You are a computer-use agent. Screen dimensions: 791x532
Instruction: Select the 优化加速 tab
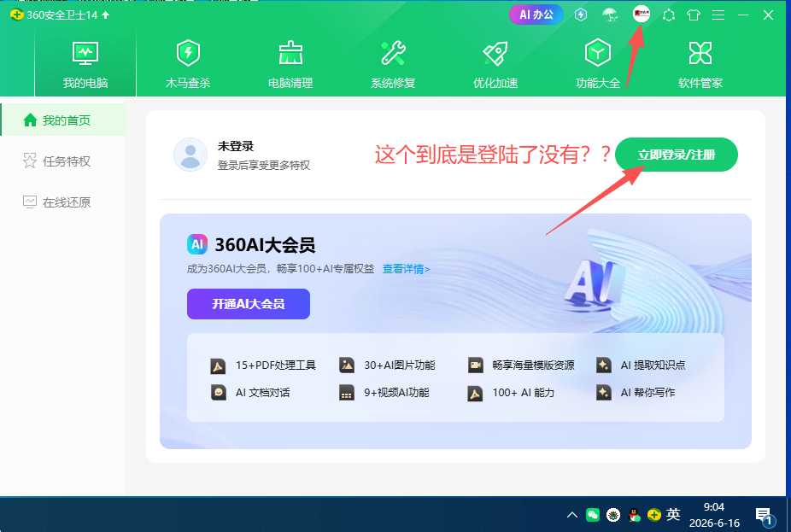coord(495,65)
